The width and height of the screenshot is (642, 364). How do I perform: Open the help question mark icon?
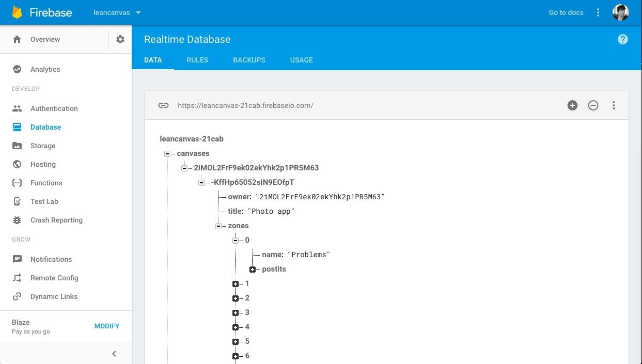click(x=623, y=39)
